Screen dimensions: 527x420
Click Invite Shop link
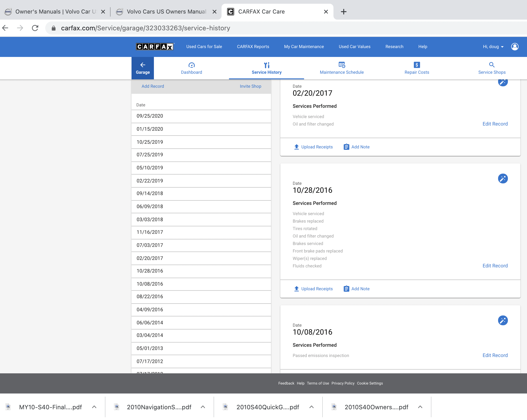coord(250,86)
